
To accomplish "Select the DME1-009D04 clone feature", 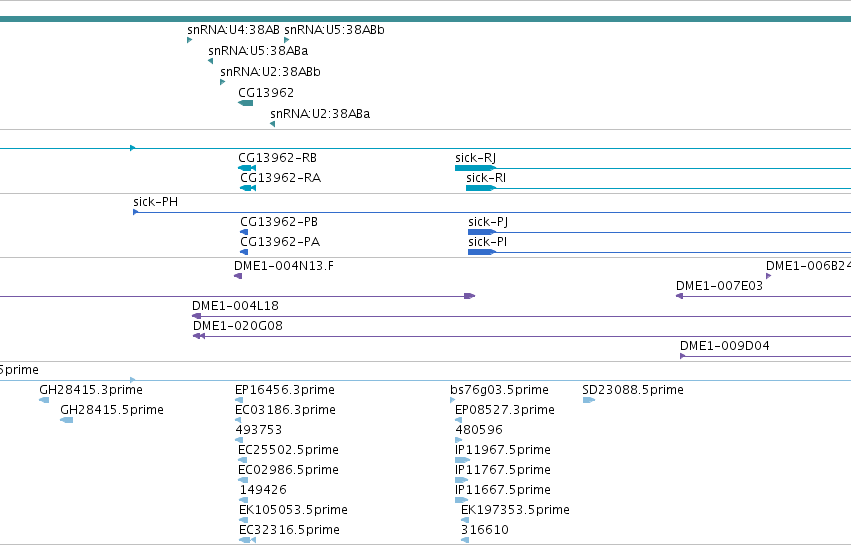I will coord(765,357).
